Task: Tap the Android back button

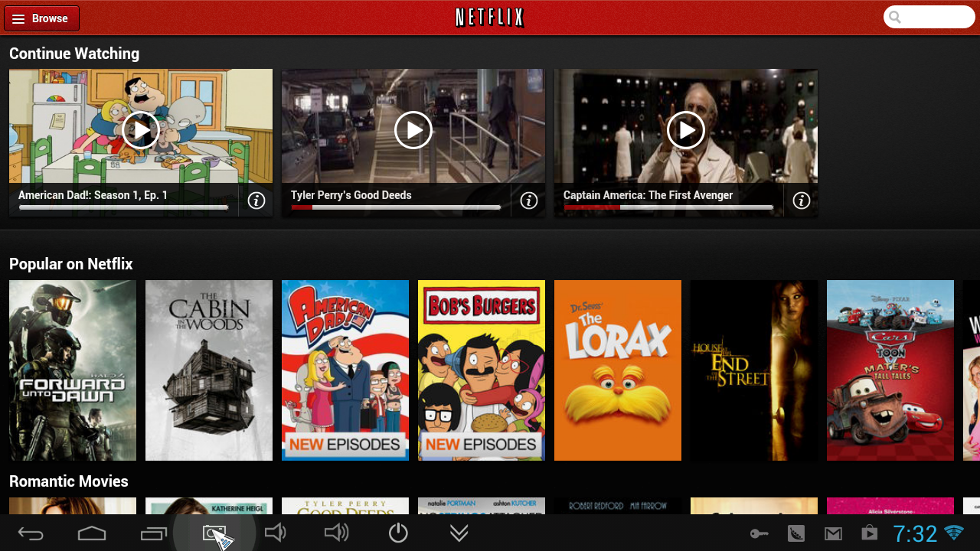Action: 31,533
